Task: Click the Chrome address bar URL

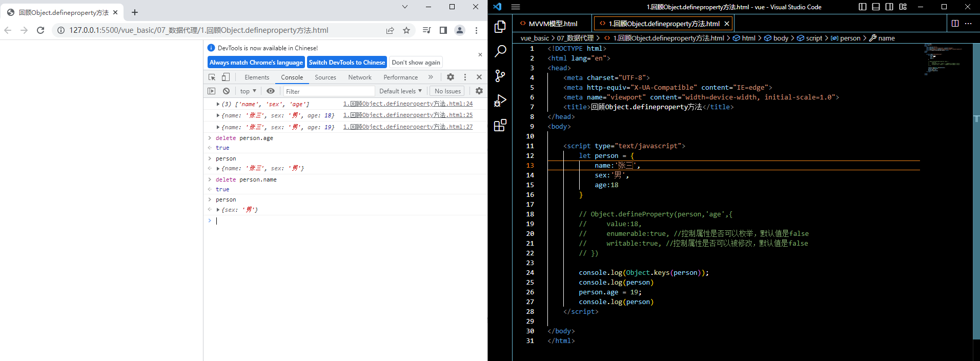Action: (199, 30)
